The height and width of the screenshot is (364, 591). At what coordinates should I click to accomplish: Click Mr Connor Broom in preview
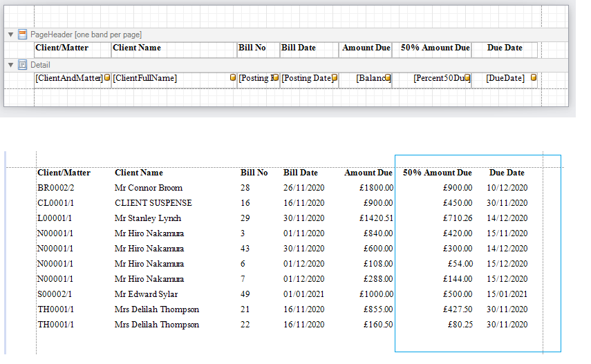click(149, 188)
